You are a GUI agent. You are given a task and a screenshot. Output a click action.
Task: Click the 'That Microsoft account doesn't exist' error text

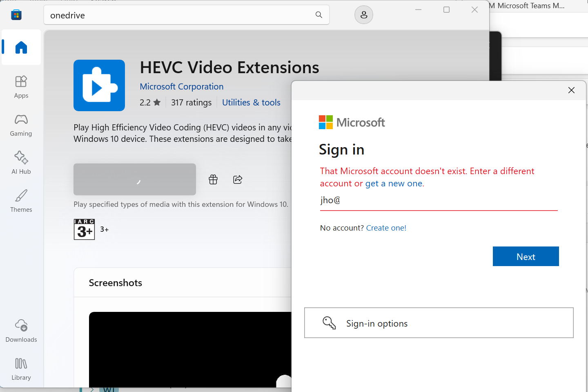[427, 177]
